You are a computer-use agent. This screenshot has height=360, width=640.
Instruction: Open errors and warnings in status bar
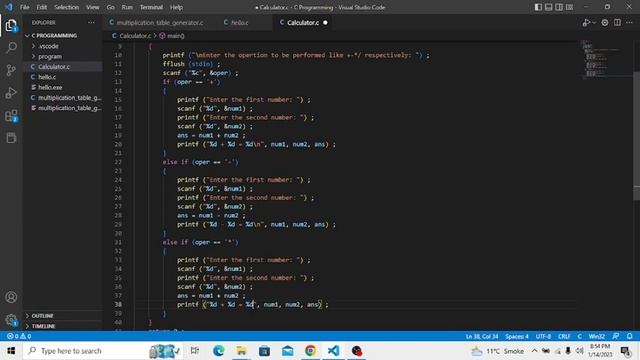[x=19, y=336]
